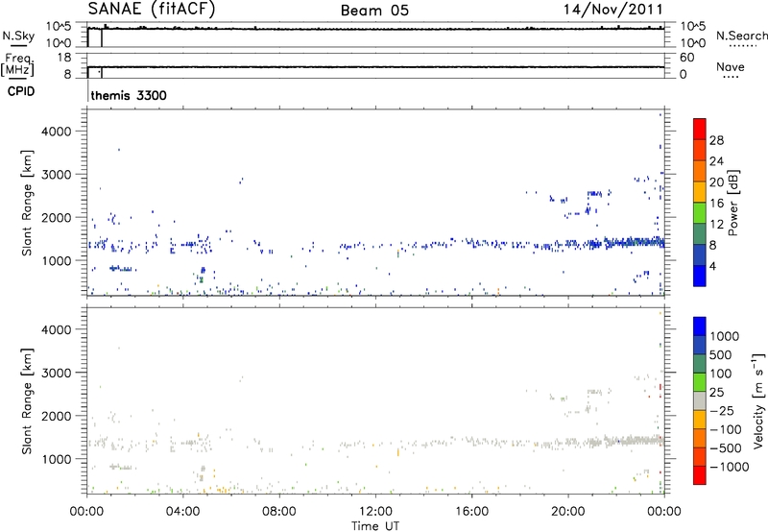Select the 'Beam 05' heading
This screenshot has height=532, width=768.
click(x=374, y=11)
